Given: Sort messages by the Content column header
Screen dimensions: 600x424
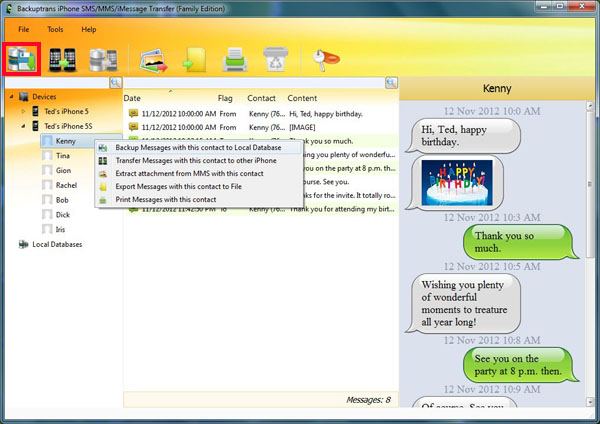Looking at the screenshot, I should (302, 98).
